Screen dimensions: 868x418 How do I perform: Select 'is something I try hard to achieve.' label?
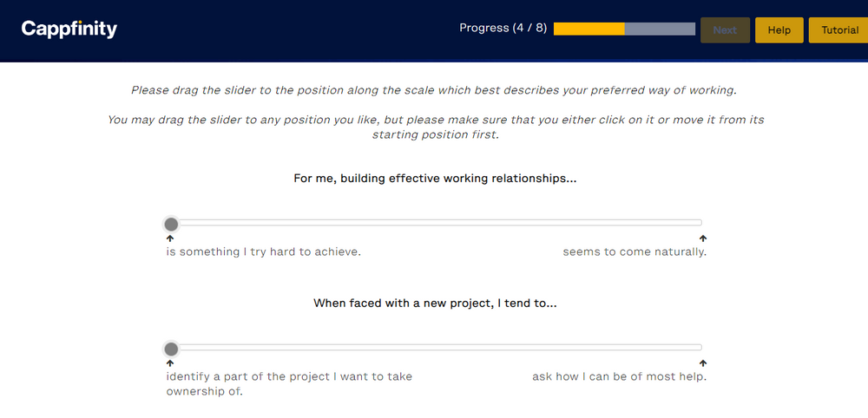coord(264,252)
